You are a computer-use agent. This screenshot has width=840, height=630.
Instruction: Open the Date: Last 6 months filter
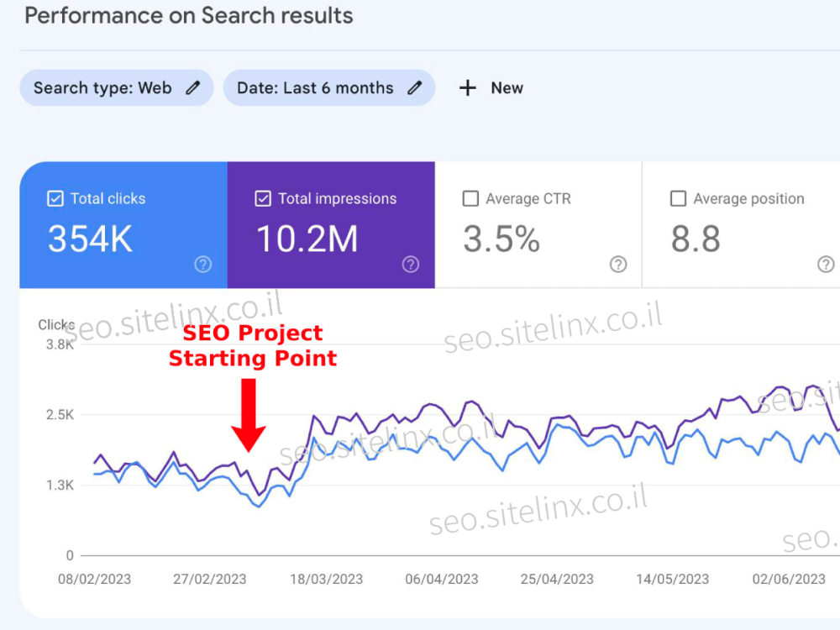point(329,88)
